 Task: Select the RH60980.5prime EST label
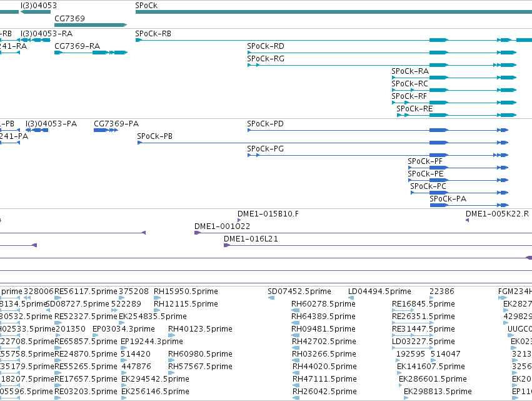[200, 354]
